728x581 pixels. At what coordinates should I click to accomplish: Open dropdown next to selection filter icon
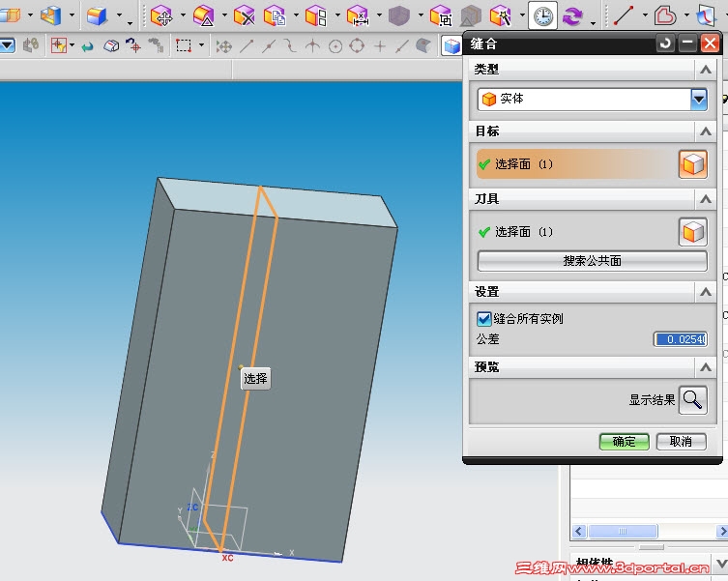72,45
